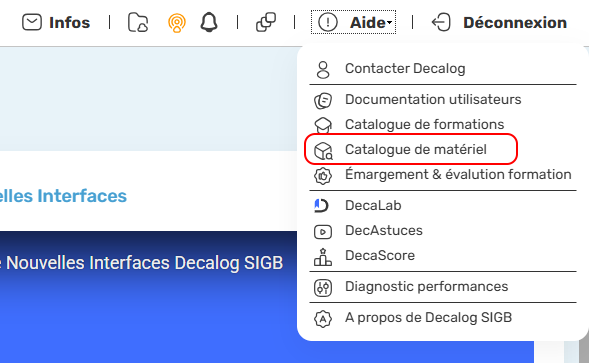Viewport: 589px width, 363px height.
Task: Click the person icon next to Contacter Decalog
Action: click(323, 70)
